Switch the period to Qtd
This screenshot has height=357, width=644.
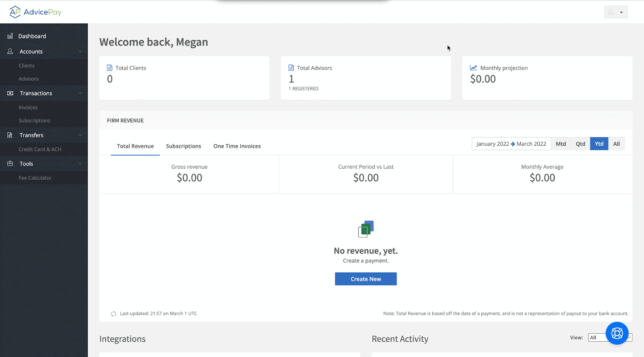tap(580, 144)
